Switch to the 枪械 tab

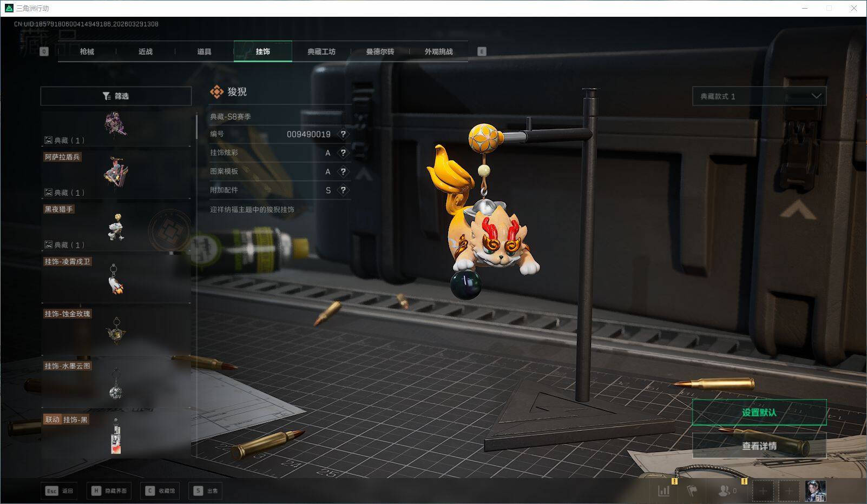tap(87, 51)
